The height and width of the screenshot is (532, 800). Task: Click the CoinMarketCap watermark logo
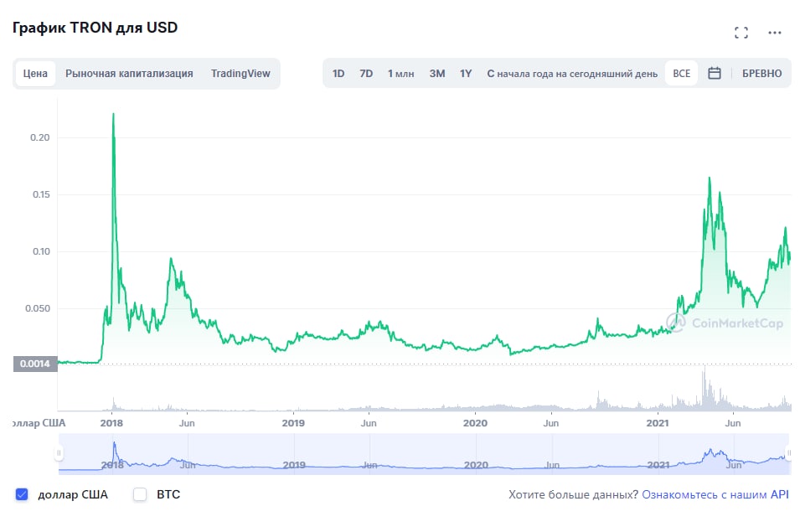click(725, 323)
